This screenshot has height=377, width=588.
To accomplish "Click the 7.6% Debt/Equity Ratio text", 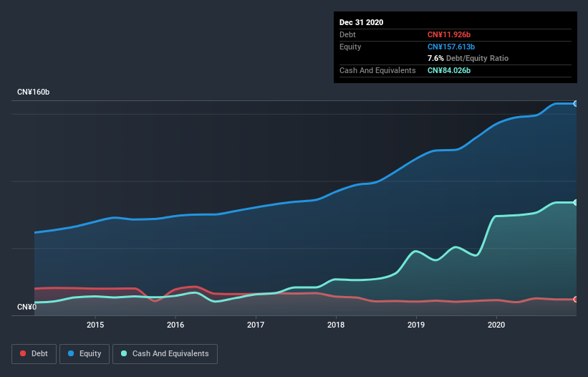I will pos(468,59).
